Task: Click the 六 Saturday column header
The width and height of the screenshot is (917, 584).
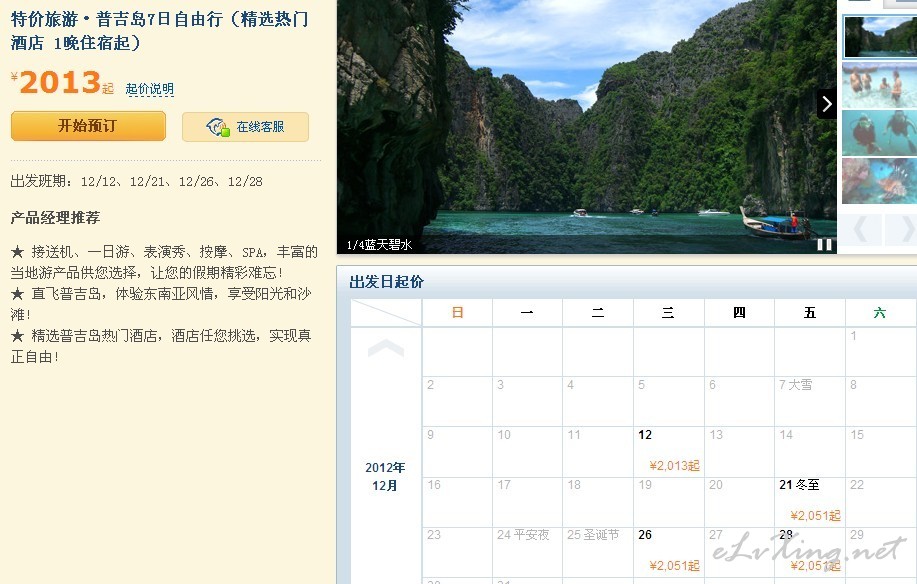Action: (x=880, y=313)
